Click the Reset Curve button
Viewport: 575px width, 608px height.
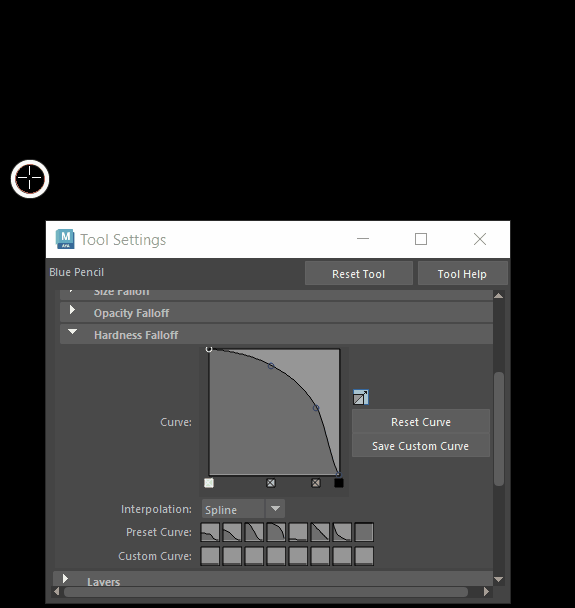421,421
